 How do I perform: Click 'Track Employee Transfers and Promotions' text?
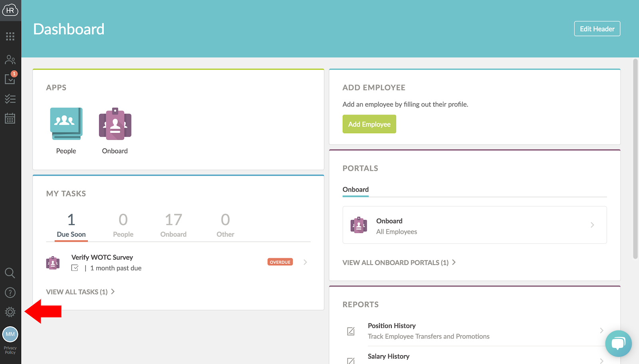(x=429, y=336)
